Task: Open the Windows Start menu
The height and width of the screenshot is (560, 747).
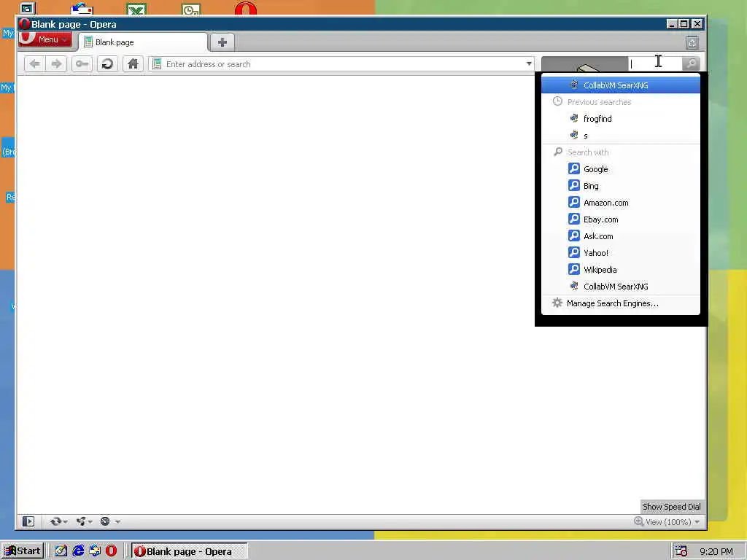Action: point(23,551)
